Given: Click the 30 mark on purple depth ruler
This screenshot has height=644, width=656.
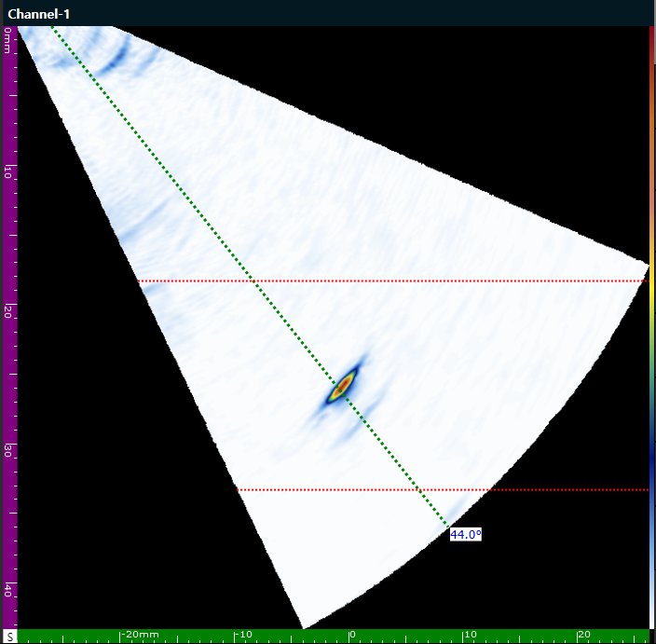Looking at the screenshot, I should tap(7, 451).
